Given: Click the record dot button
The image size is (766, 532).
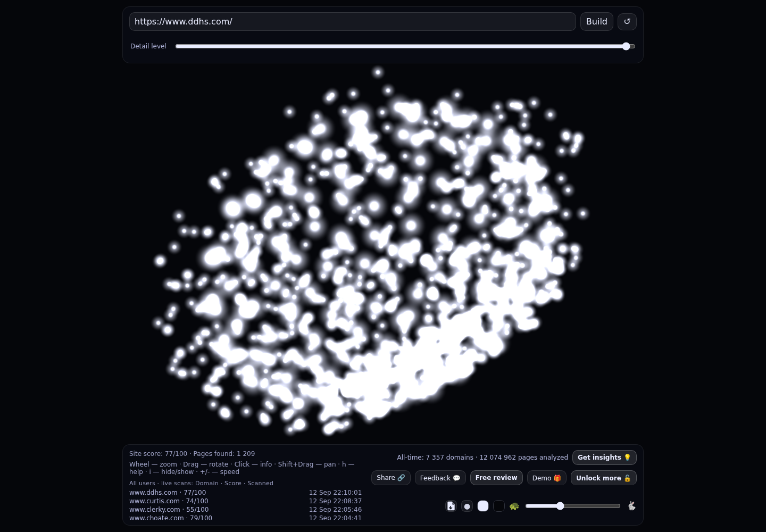Looking at the screenshot, I should tap(467, 506).
